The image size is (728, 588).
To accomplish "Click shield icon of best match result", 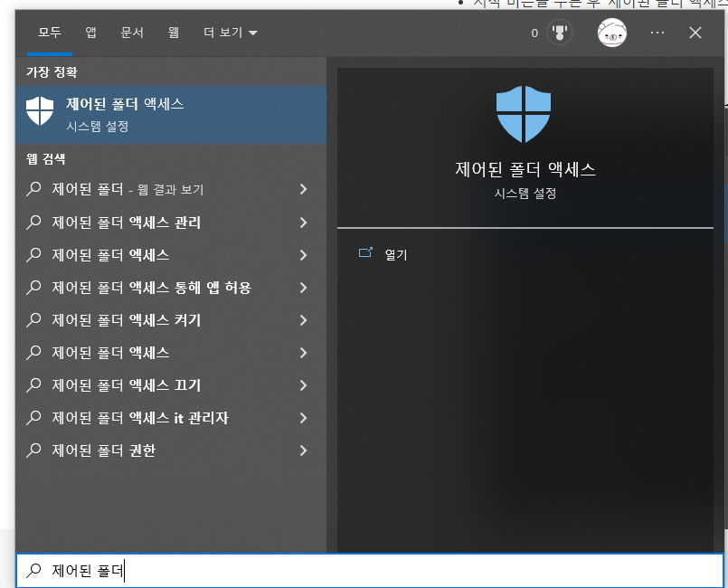I will click(40, 111).
